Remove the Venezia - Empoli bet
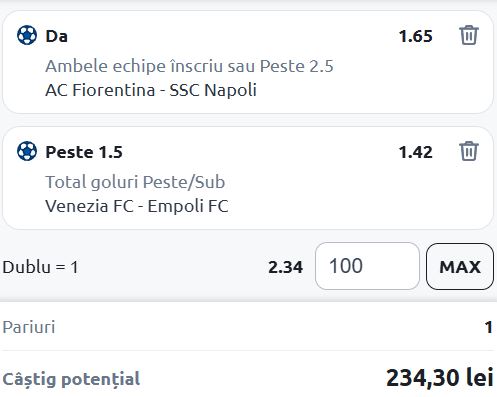This screenshot has width=497, height=397. click(x=469, y=151)
